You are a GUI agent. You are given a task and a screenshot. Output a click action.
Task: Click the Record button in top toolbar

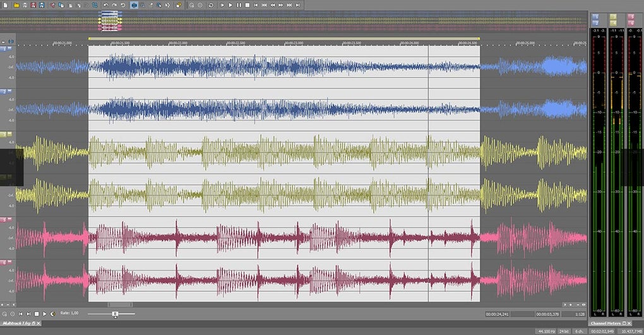pyautogui.click(x=200, y=5)
